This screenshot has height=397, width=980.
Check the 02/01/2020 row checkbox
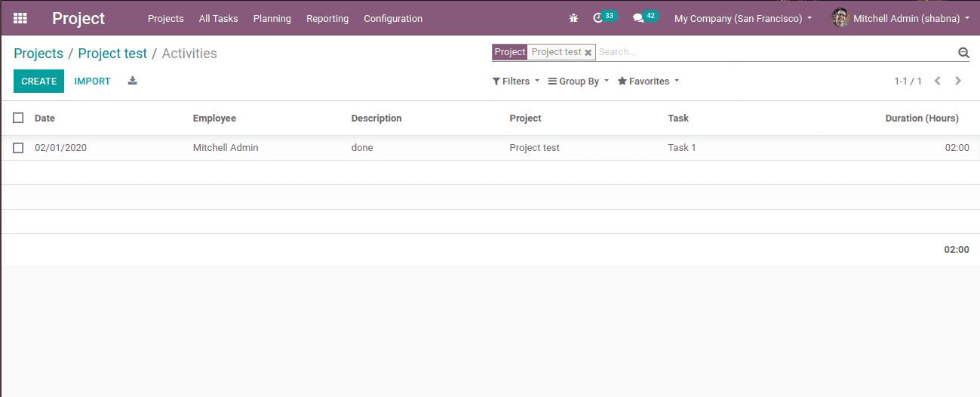[18, 148]
